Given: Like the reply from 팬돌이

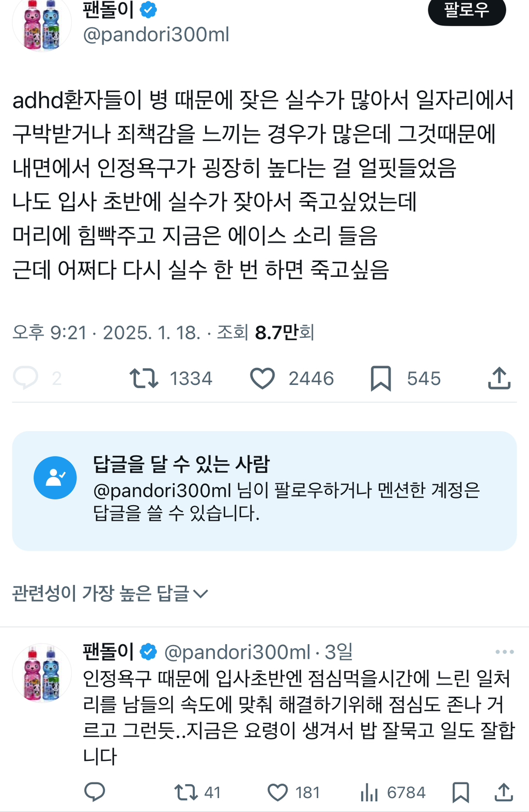Looking at the screenshot, I should pyautogui.click(x=279, y=792).
